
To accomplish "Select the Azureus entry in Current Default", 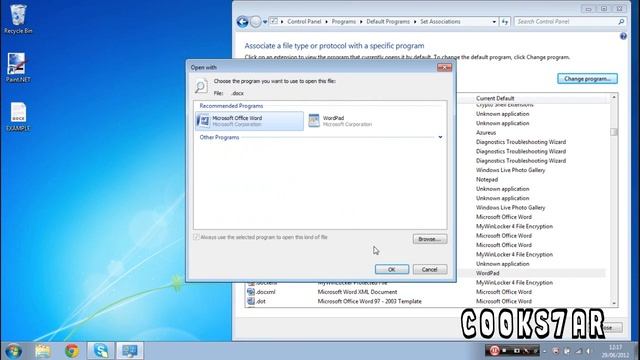I will point(486,133).
